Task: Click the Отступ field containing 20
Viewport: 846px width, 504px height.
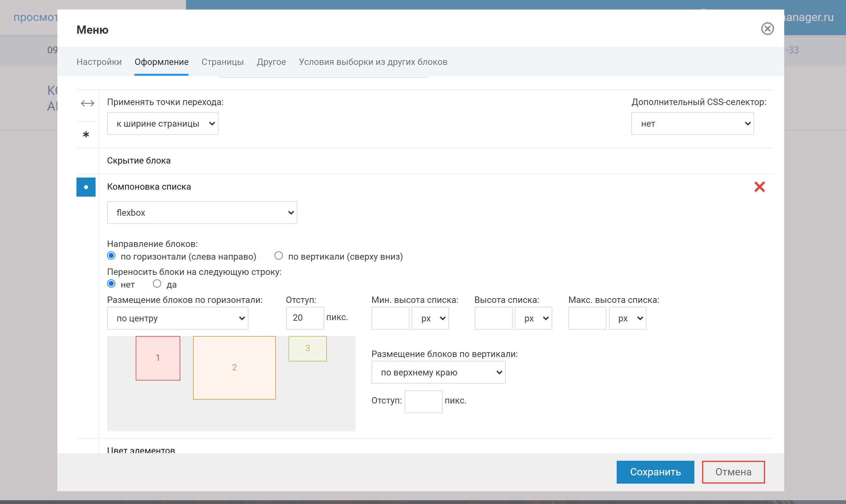Action: [x=305, y=318]
